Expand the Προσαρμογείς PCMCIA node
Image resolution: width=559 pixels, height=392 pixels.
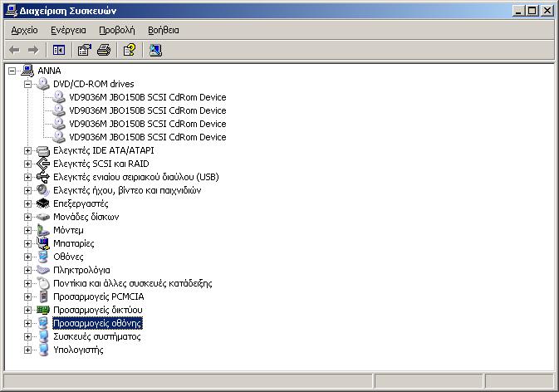click(x=27, y=296)
